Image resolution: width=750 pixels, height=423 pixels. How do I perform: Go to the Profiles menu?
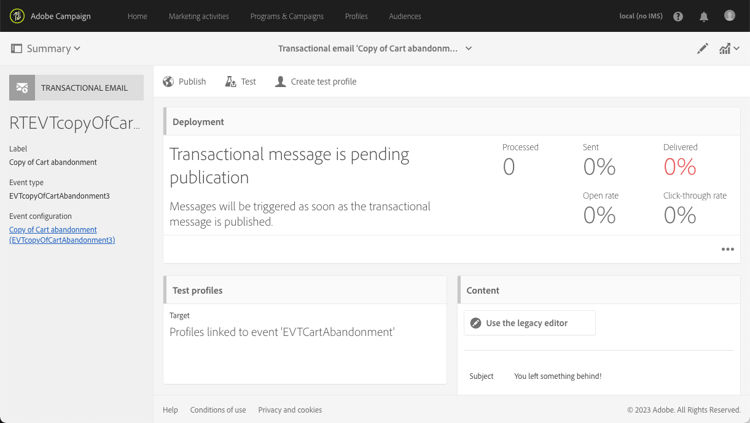(x=356, y=17)
